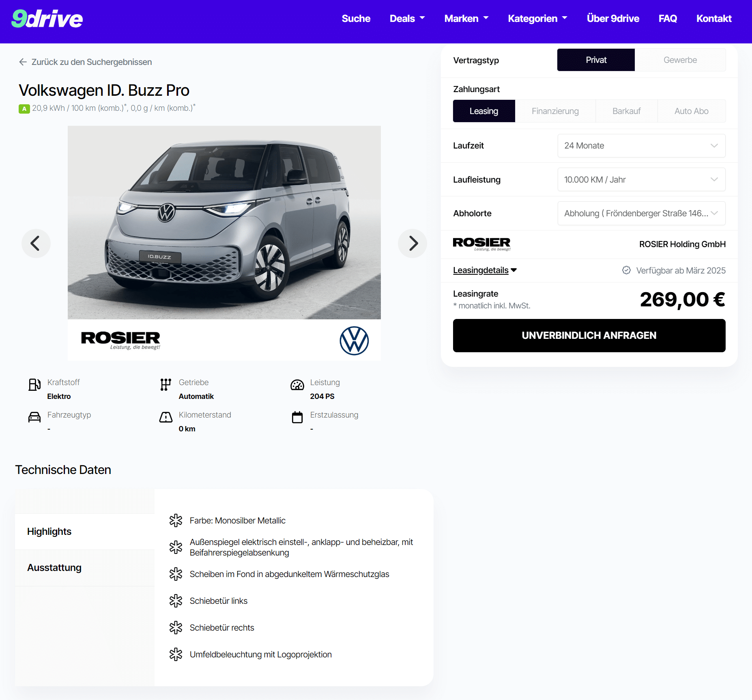Choose Barkauf payment method
This screenshot has height=700, width=752.
(626, 111)
